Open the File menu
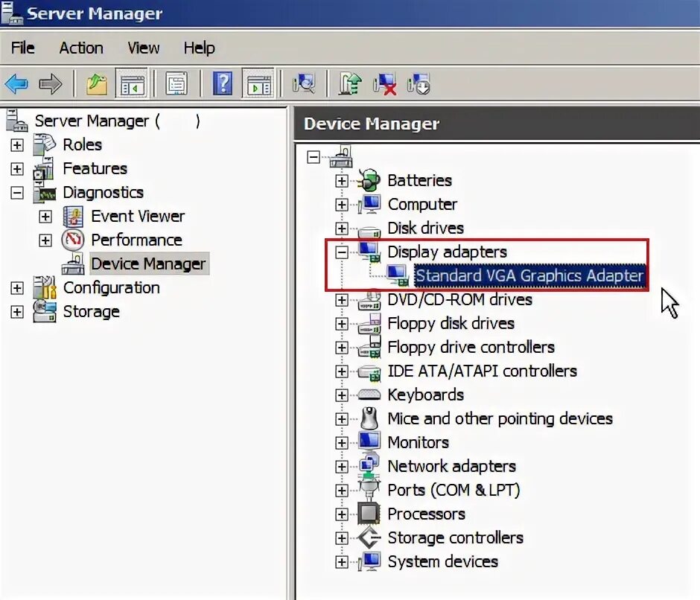 click(23, 48)
